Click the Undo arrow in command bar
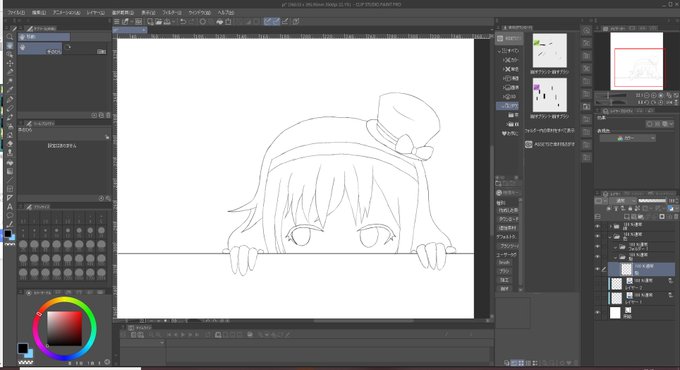The height and width of the screenshot is (370, 680). tap(183, 21)
